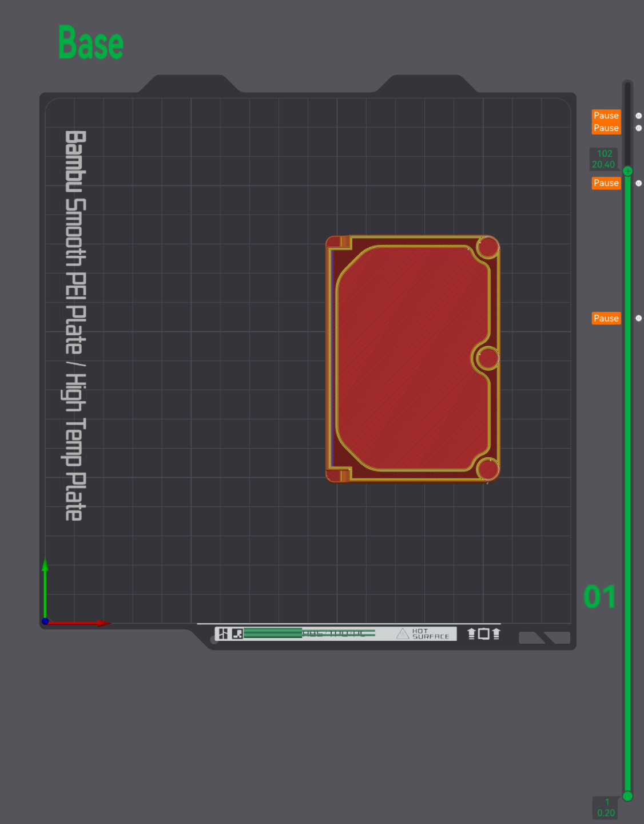Image resolution: width=644 pixels, height=824 pixels.
Task: Click the square plate icon between arrows
Action: pyautogui.click(x=484, y=633)
